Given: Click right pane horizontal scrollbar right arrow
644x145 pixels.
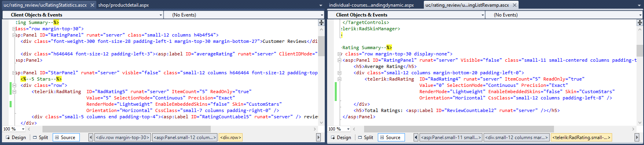Looking at the screenshot, I should [x=633, y=129].
